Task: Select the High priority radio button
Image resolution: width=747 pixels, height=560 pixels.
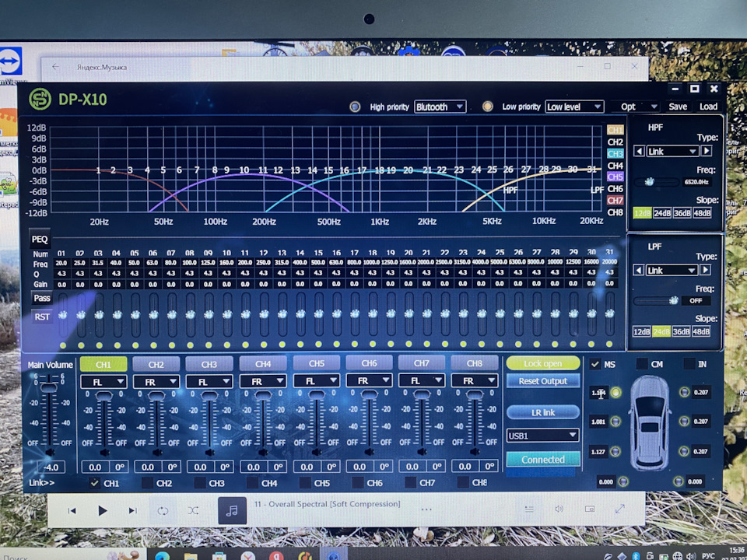Action: [x=355, y=107]
